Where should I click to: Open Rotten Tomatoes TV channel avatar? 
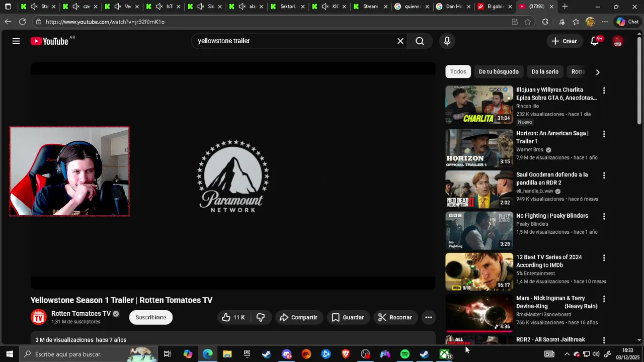(x=39, y=317)
